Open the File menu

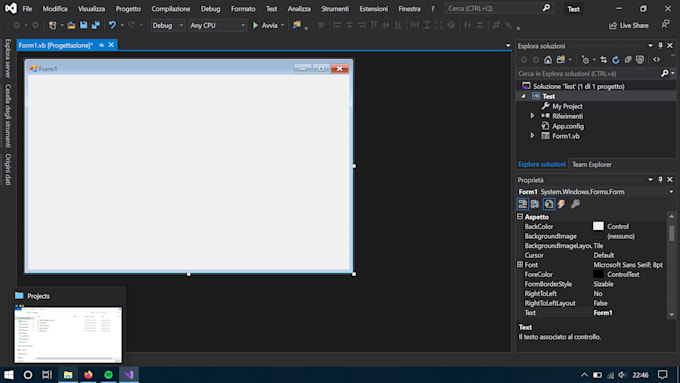(x=27, y=9)
